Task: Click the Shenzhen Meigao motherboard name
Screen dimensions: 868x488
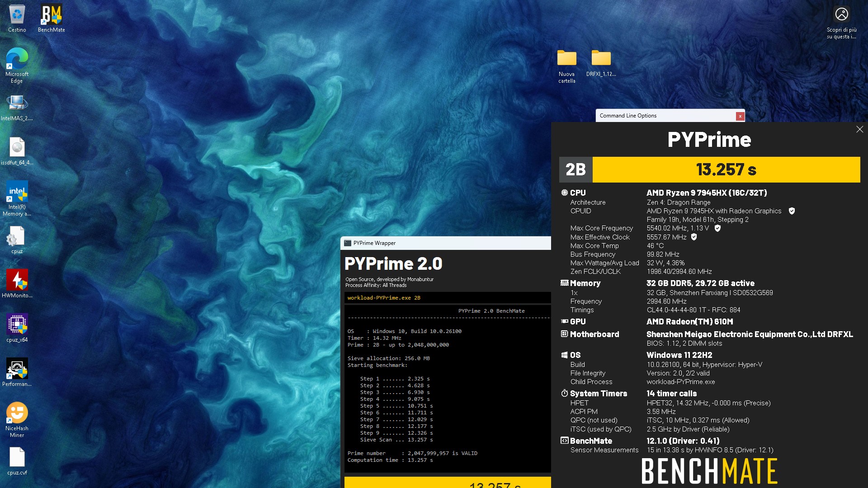Action: [750, 334]
